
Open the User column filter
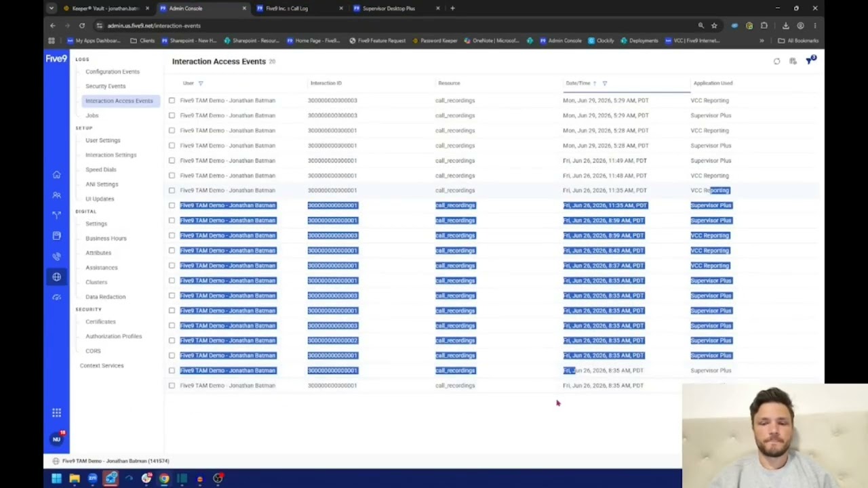pyautogui.click(x=201, y=83)
